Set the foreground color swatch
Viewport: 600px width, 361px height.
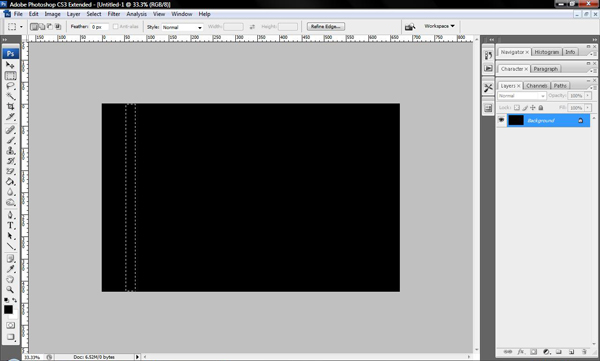coord(8,309)
